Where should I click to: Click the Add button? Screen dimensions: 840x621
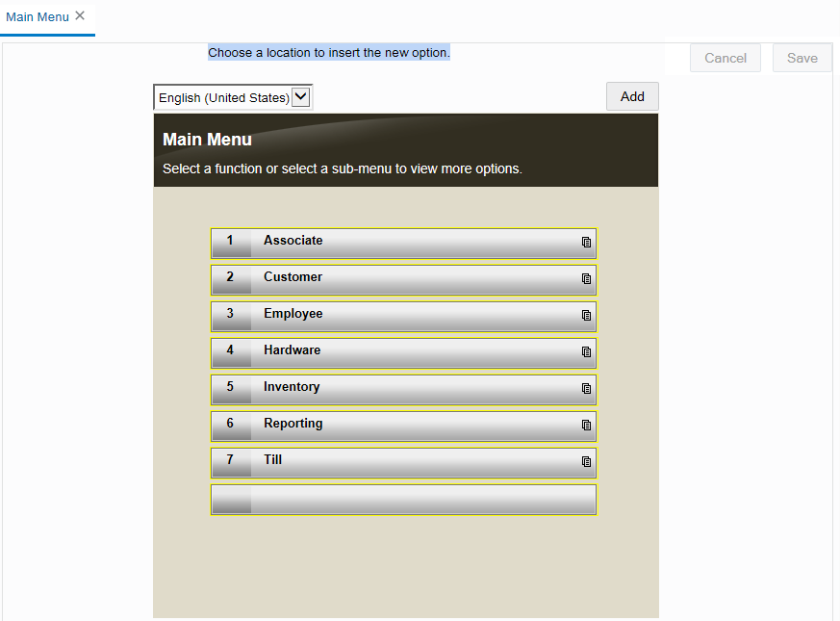click(631, 96)
